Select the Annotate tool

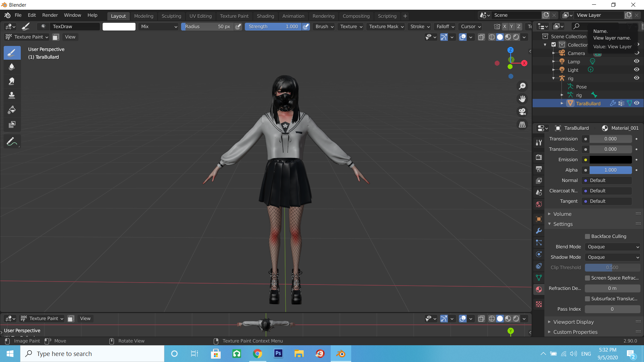12,142
